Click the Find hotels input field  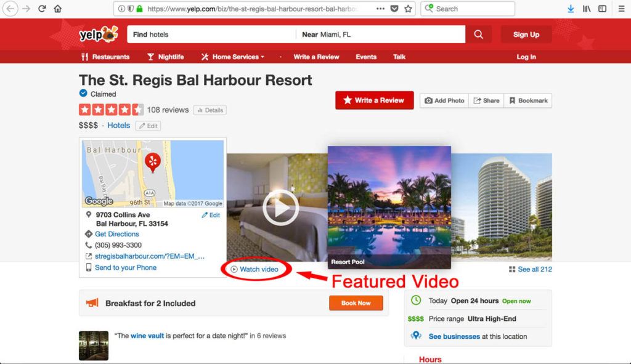211,34
